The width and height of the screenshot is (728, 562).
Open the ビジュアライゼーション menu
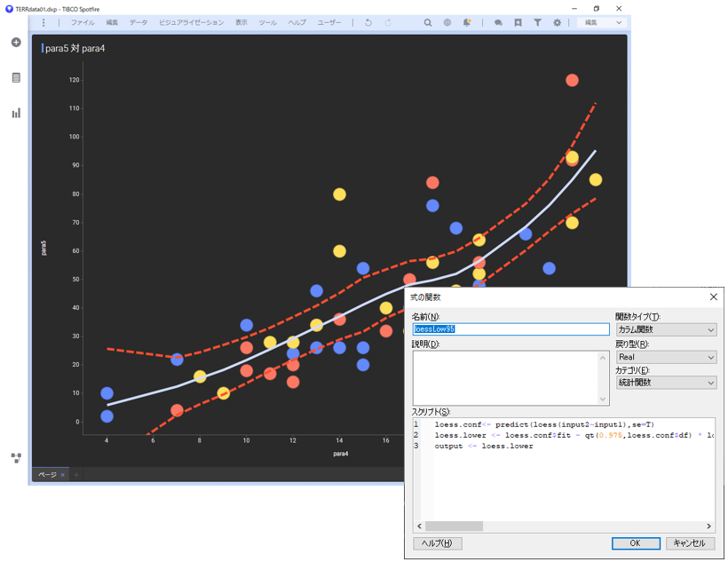(x=191, y=22)
